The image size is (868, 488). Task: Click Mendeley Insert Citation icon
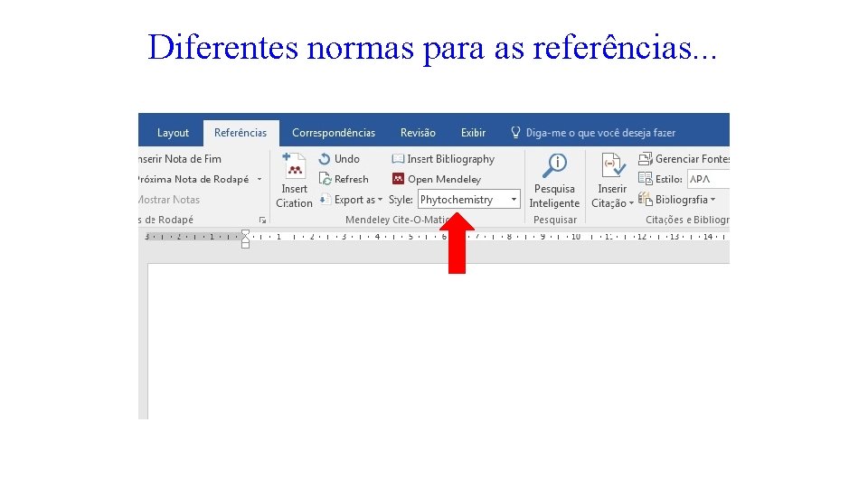(x=294, y=166)
